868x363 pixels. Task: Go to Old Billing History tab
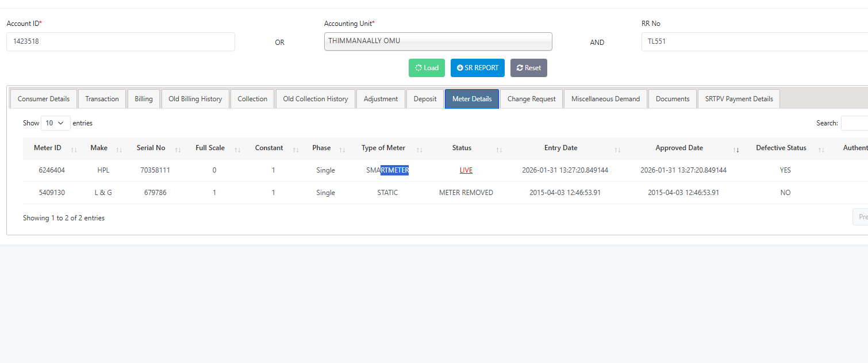tap(195, 99)
